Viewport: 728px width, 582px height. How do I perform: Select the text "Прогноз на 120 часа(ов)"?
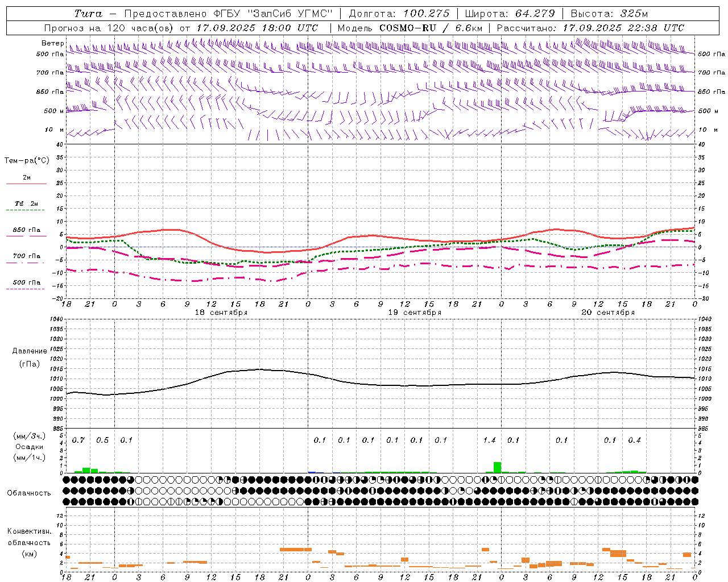(x=109, y=28)
